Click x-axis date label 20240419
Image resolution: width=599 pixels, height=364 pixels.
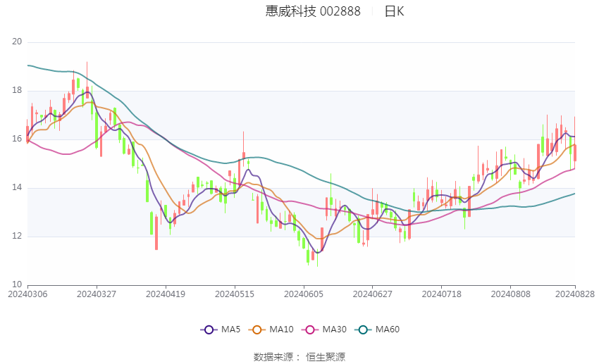click(x=166, y=294)
